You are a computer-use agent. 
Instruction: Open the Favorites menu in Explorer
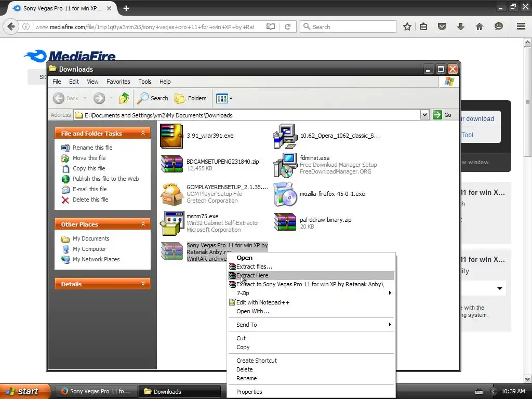pos(118,82)
